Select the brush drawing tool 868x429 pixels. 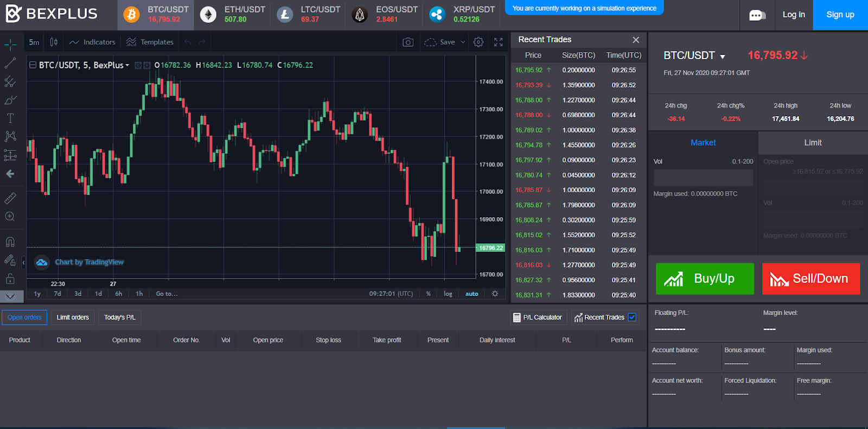(10, 100)
